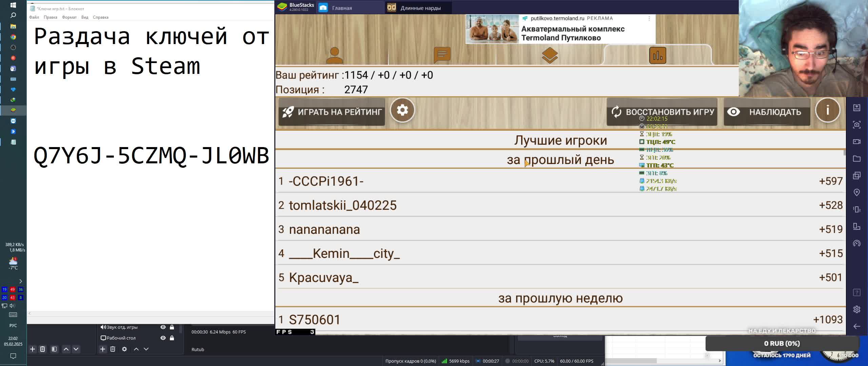Click the round info 'i' button
The image size is (868, 366).
tap(827, 110)
